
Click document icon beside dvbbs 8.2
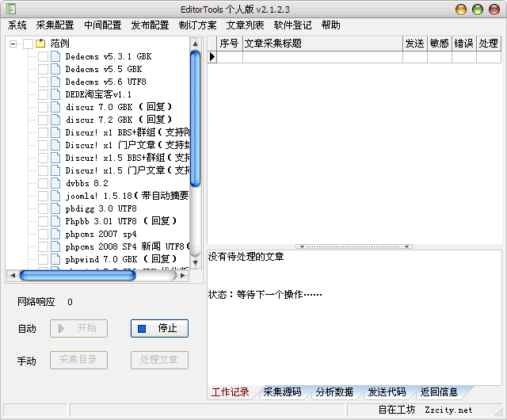pyautogui.click(x=55, y=183)
